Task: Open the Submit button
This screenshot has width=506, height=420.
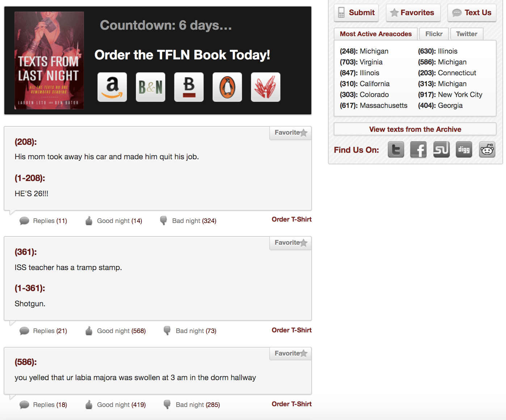Action: (x=357, y=13)
